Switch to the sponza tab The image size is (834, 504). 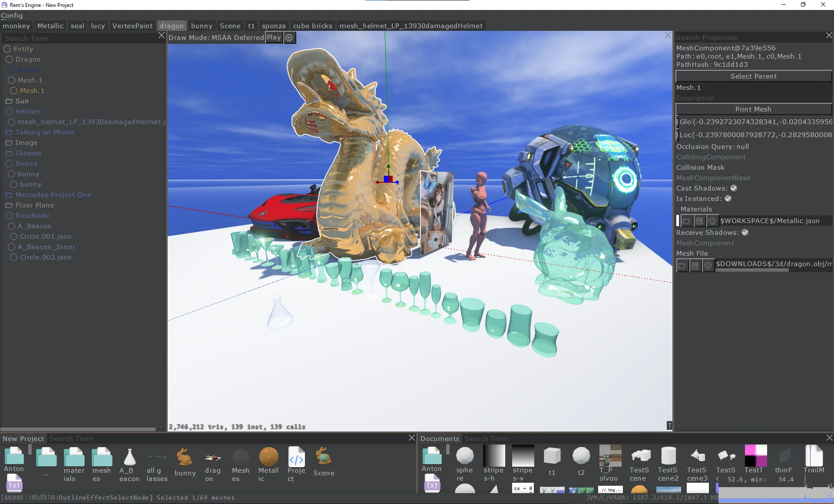point(274,26)
